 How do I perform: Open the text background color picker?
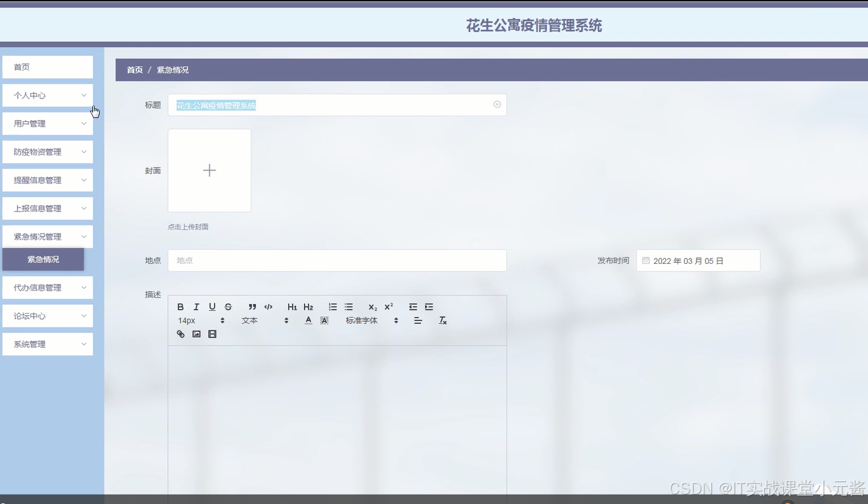click(324, 320)
